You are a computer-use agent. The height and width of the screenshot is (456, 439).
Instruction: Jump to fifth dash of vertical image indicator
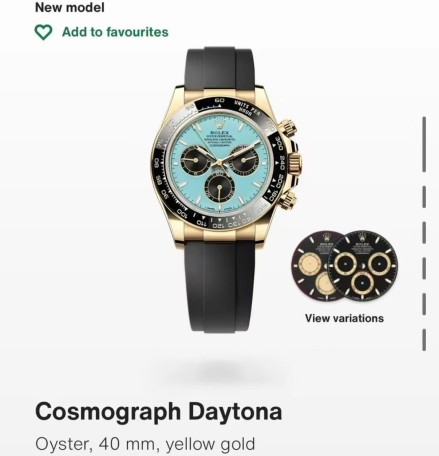[424, 304]
